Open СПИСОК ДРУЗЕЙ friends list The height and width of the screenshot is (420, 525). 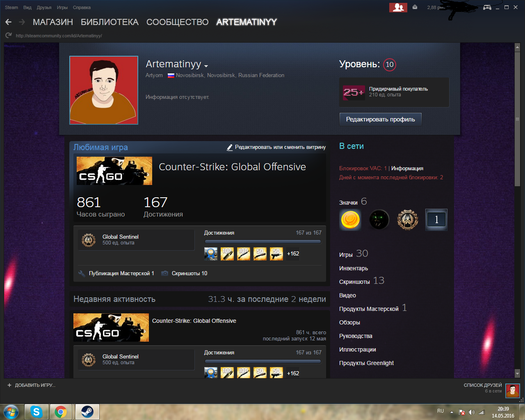(483, 385)
